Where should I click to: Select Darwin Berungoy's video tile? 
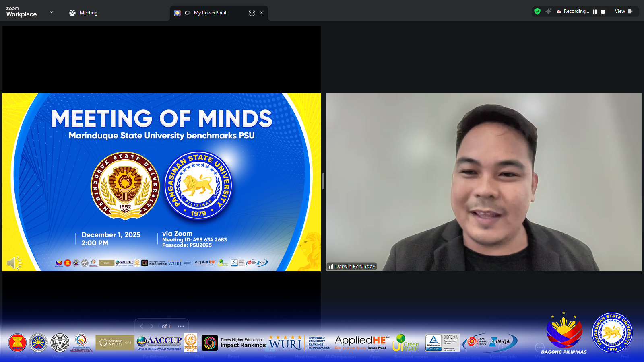pos(483,182)
